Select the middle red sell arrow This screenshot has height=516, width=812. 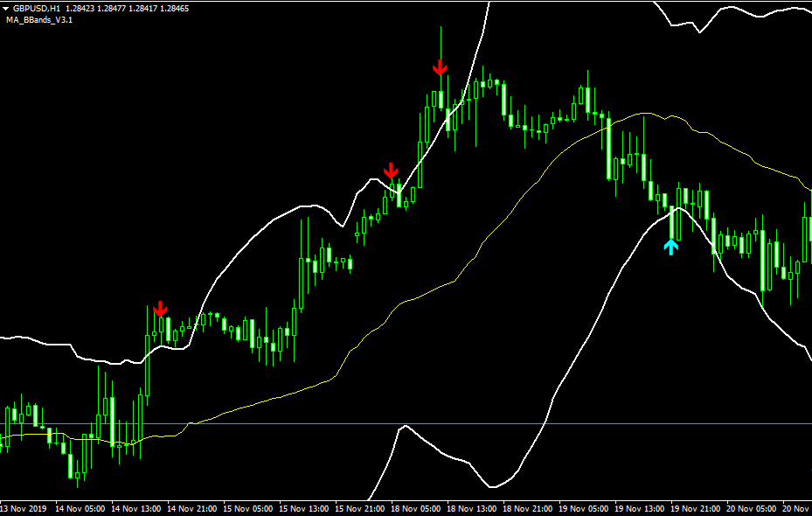click(x=392, y=170)
